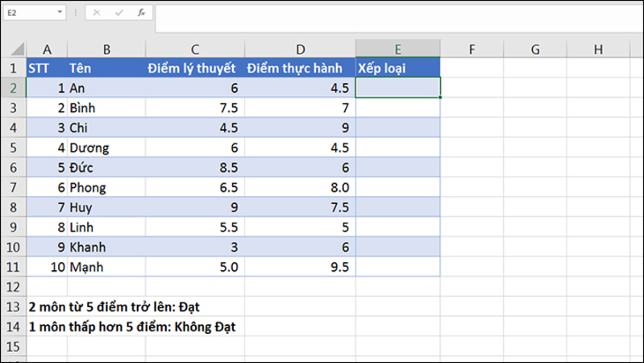
Task: Select column A header
Action: (47, 50)
